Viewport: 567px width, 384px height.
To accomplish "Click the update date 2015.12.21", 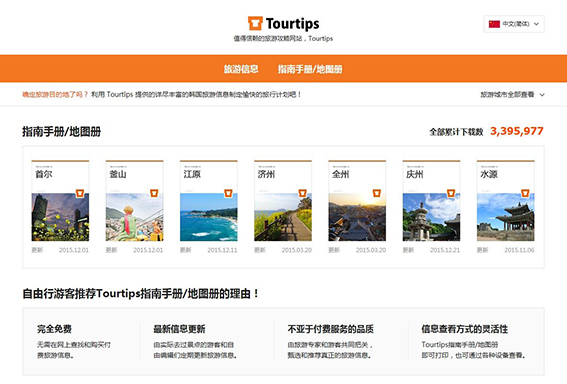I will (445, 250).
